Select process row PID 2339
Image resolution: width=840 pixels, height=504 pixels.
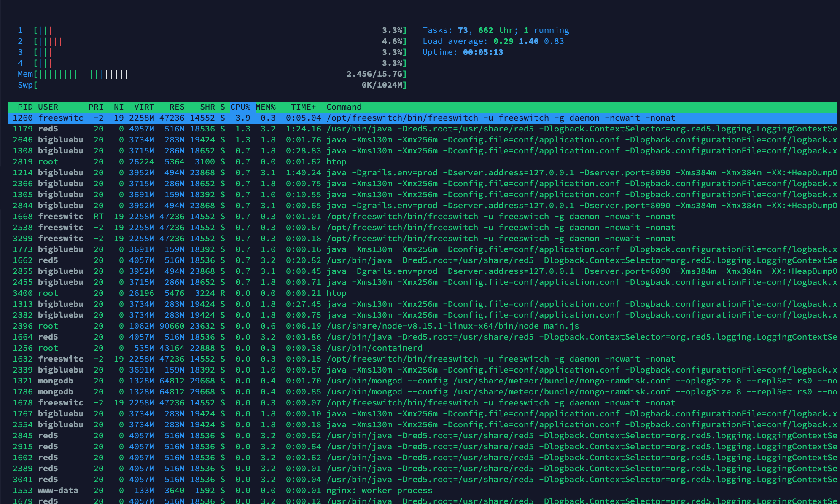point(423,370)
